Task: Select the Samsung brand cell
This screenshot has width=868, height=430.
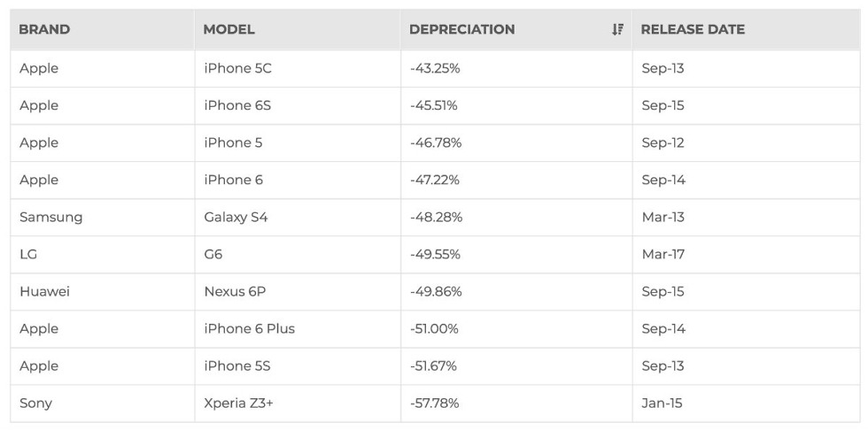Action: pos(50,217)
